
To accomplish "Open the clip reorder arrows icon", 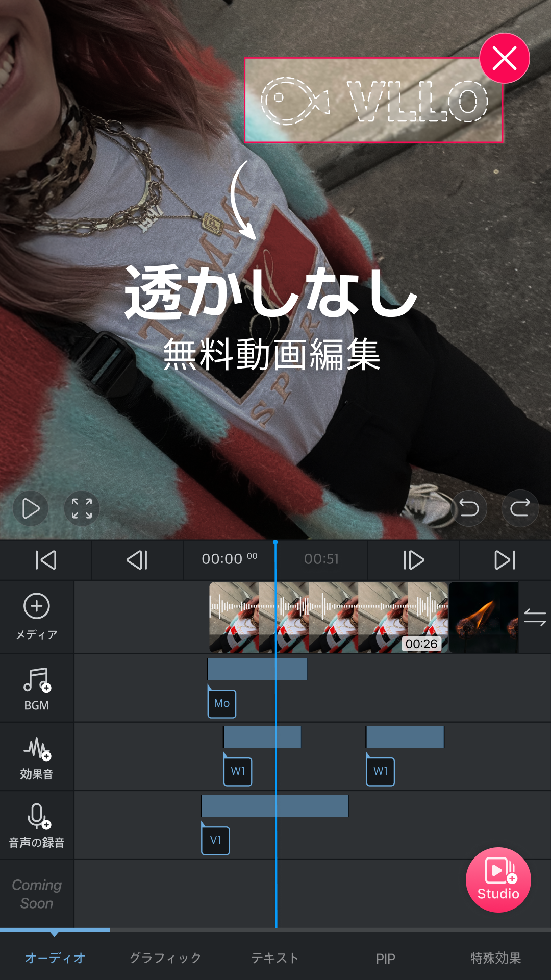I will tap(535, 617).
